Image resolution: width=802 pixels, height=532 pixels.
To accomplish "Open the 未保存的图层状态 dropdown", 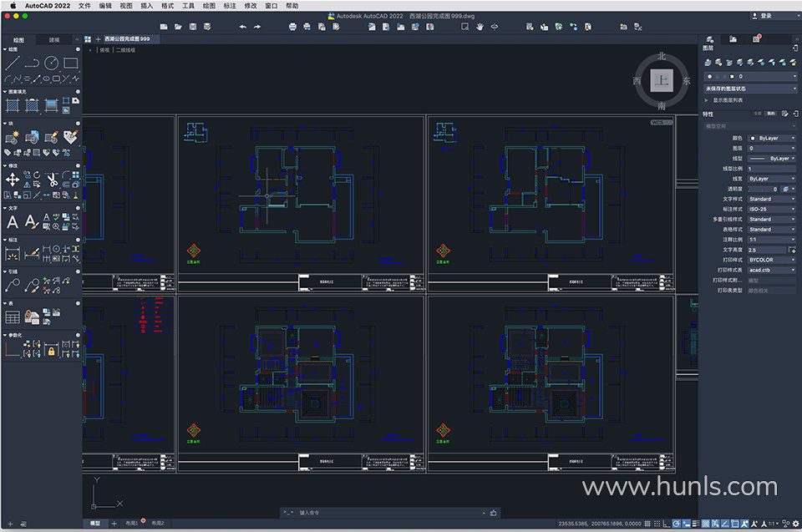I will tap(750, 89).
